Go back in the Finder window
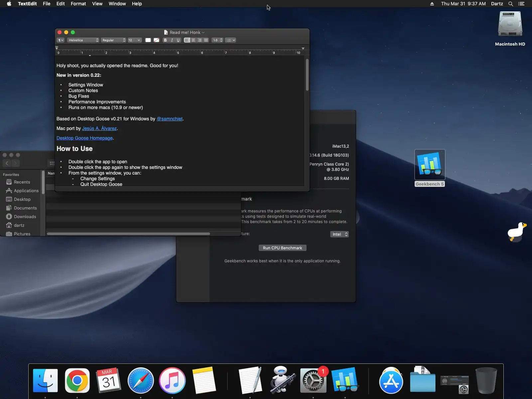The image size is (532, 399). (7, 163)
